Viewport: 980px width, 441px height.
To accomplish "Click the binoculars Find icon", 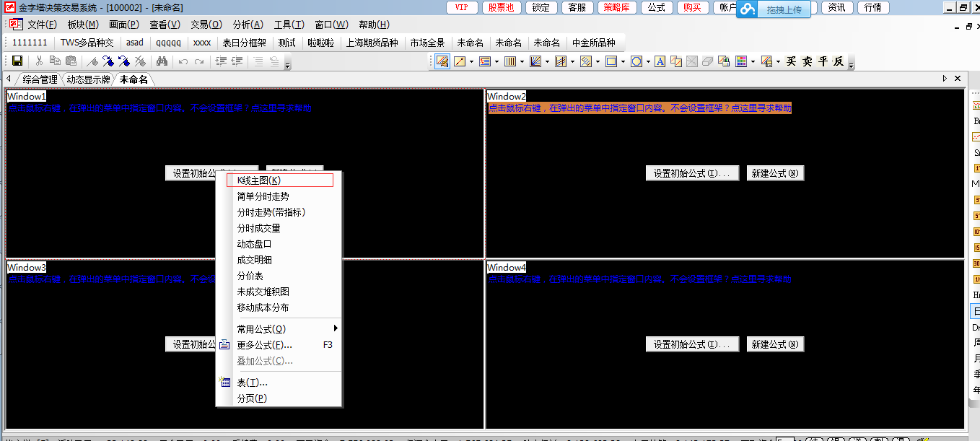I will coord(162,61).
